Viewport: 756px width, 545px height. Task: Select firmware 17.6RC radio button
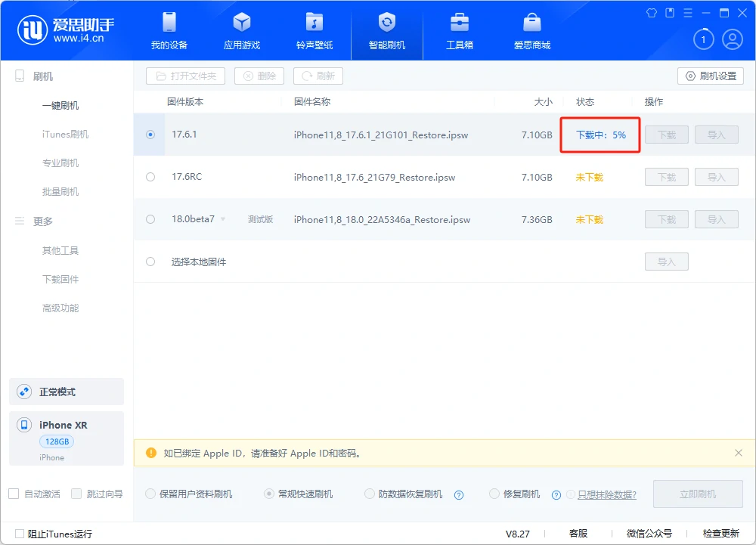(x=150, y=177)
